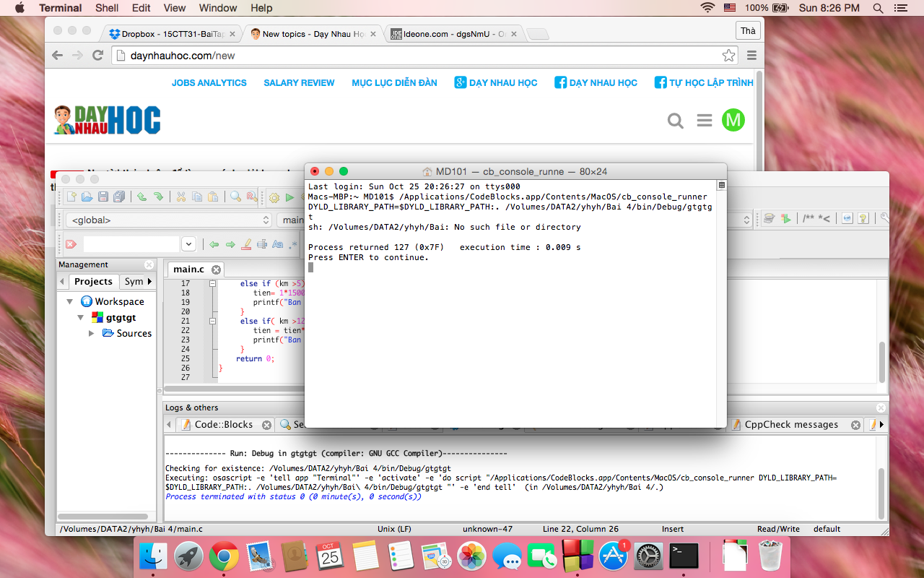Click Copy icon in Code::Blocks toolbar
Viewport: 924px width, 578px height.
click(x=196, y=197)
